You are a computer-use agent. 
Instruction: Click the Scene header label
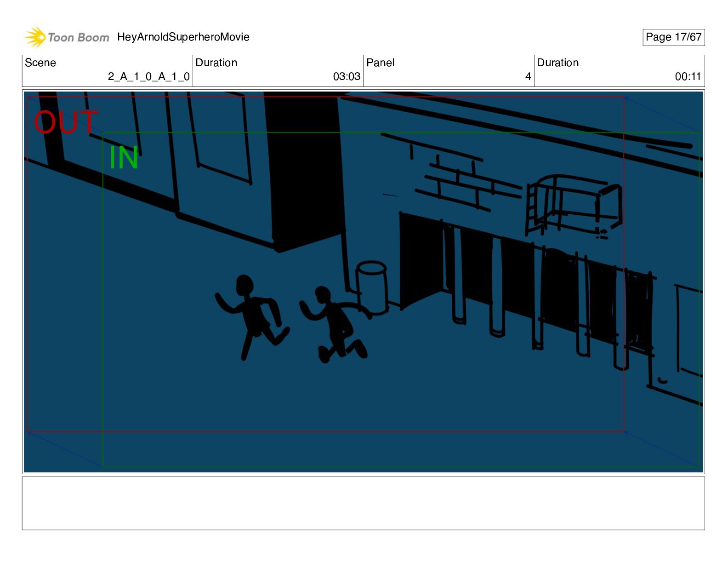click(x=40, y=63)
